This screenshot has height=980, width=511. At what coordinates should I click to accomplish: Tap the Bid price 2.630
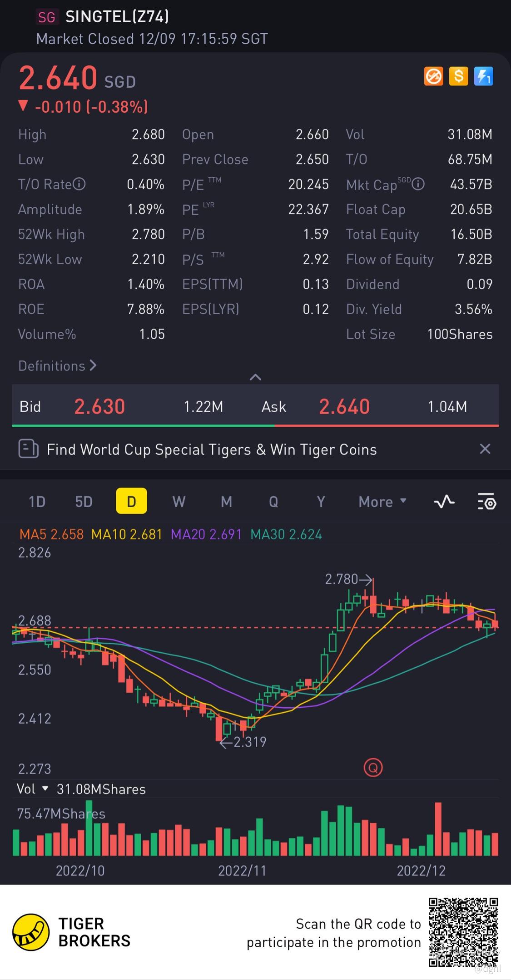99,406
